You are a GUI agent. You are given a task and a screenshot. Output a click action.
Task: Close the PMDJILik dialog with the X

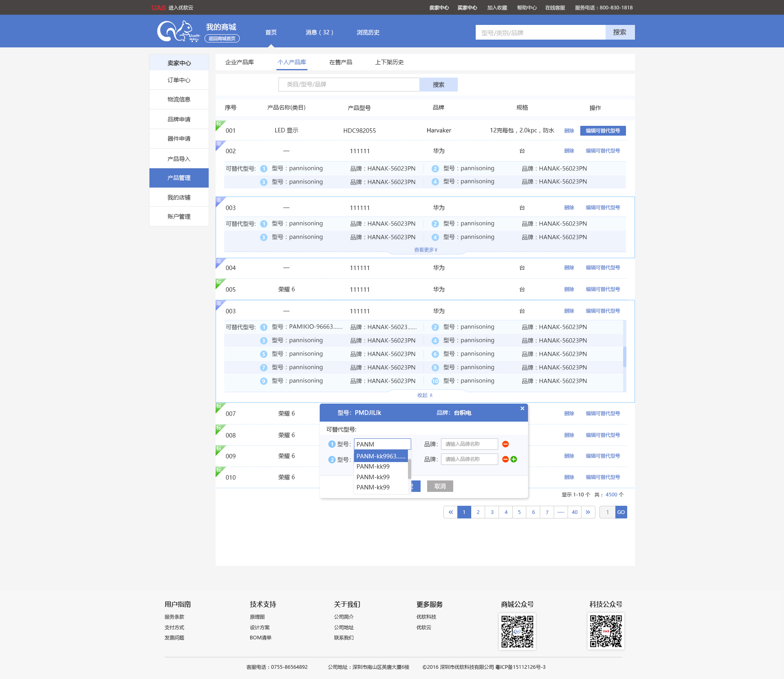click(x=522, y=409)
